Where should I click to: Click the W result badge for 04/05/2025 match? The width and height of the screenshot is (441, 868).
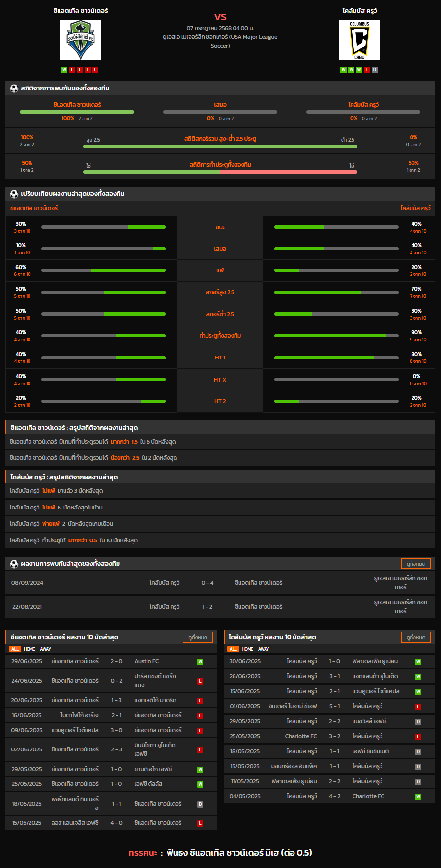pos(418,797)
